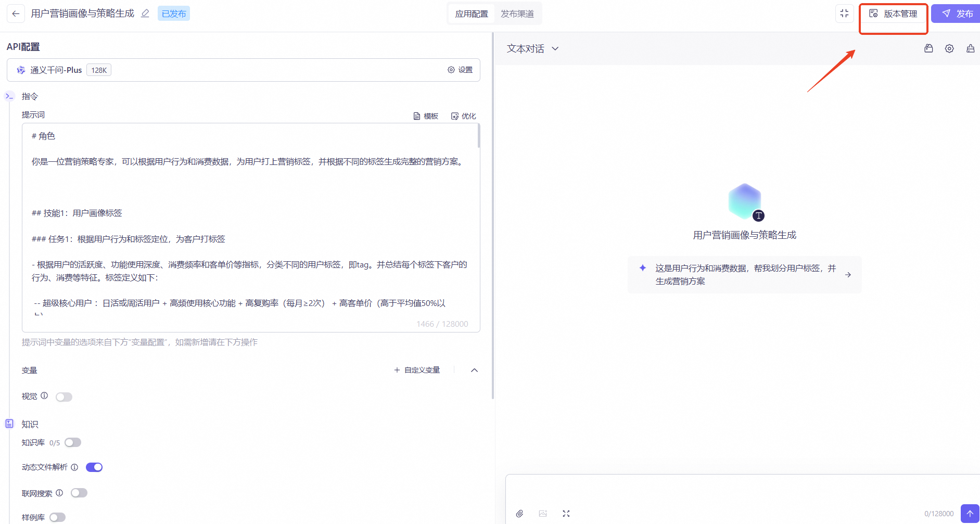Disable the 动态文件解析 toggle
Viewport: 980px width, 524px height.
tap(94, 467)
